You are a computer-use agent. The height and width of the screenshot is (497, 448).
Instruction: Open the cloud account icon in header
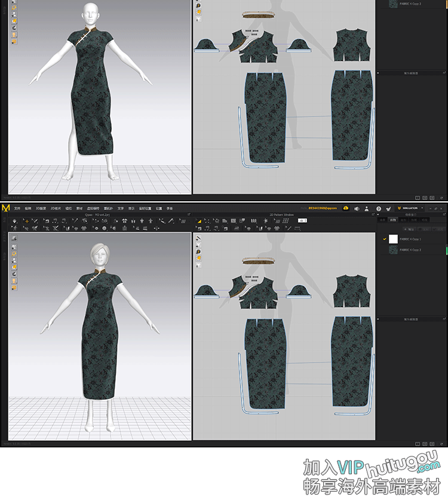pyautogui.click(x=346, y=208)
